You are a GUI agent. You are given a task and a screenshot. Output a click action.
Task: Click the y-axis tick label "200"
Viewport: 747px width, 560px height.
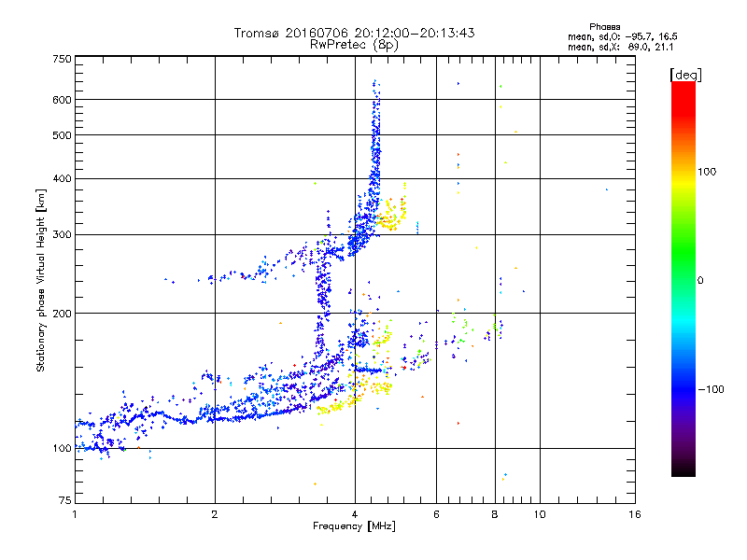63,314
